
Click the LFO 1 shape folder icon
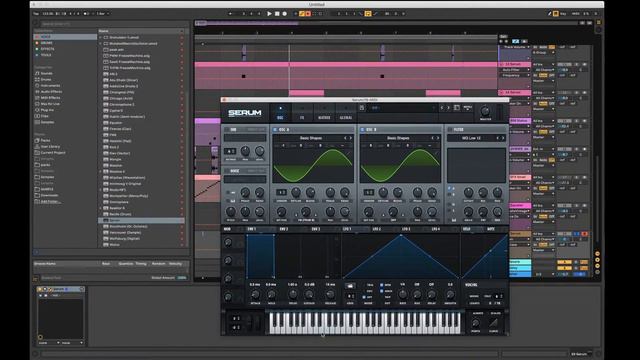(350, 285)
